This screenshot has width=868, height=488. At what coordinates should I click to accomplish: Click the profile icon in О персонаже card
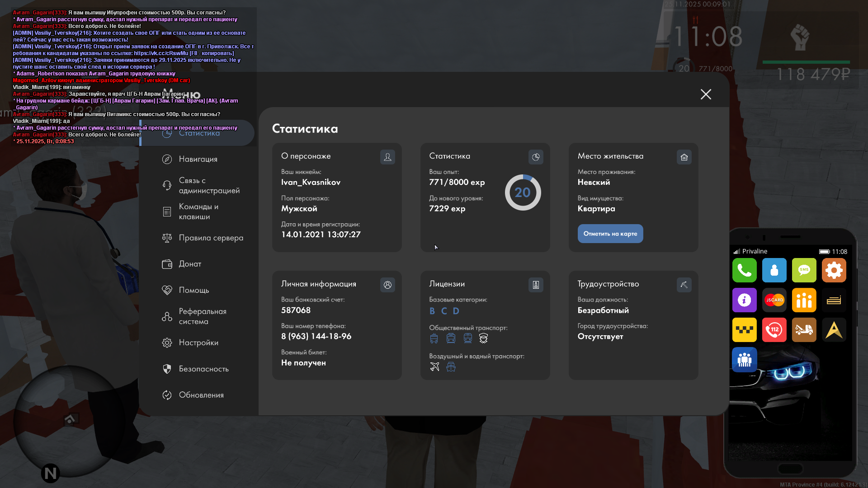387,157
